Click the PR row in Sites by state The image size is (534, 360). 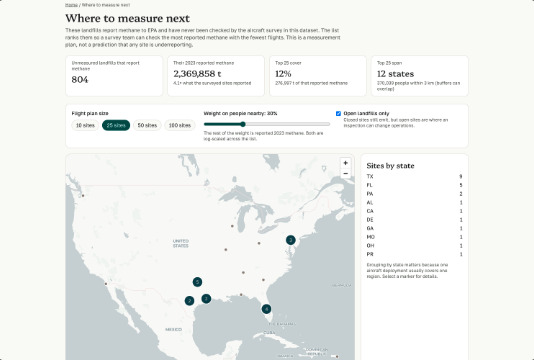pos(414,254)
